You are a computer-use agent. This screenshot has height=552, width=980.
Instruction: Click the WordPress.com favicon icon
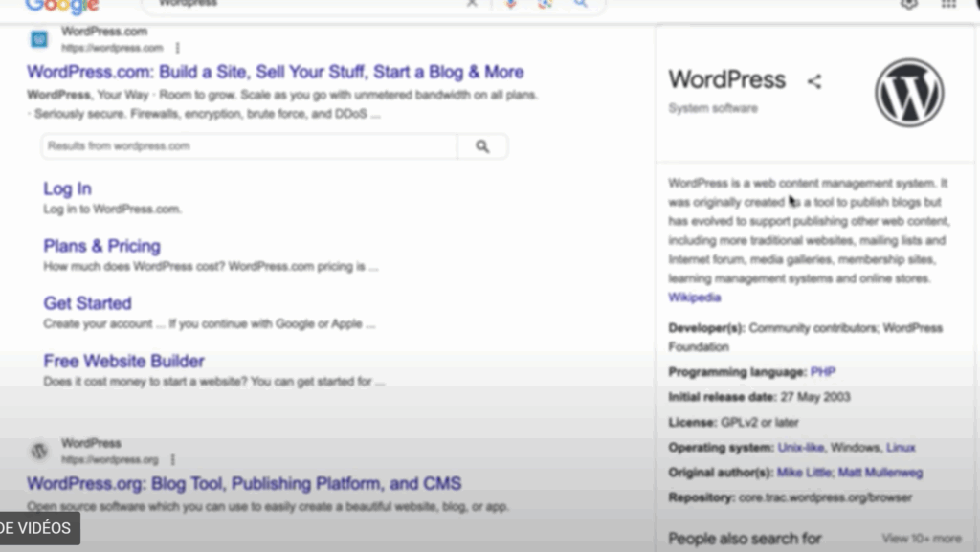(x=39, y=39)
